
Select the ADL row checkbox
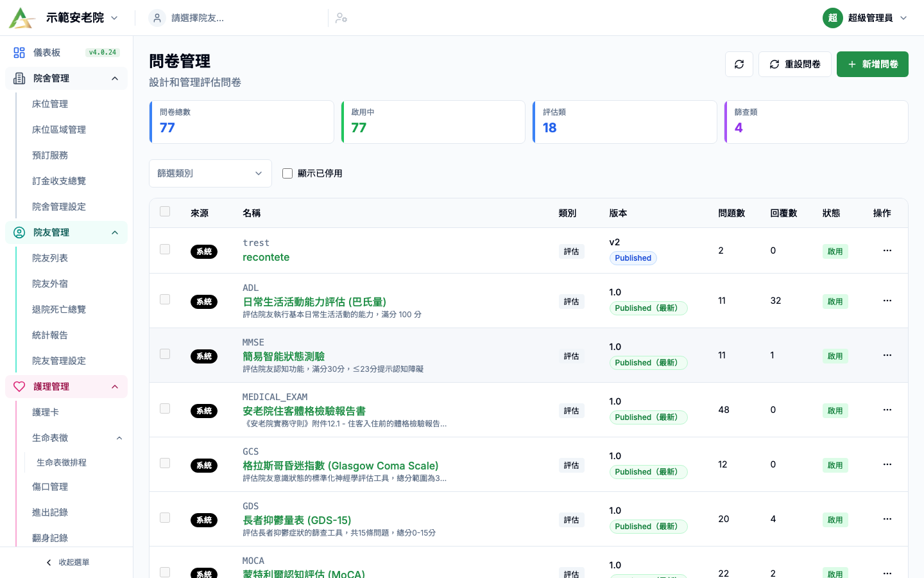(x=165, y=299)
